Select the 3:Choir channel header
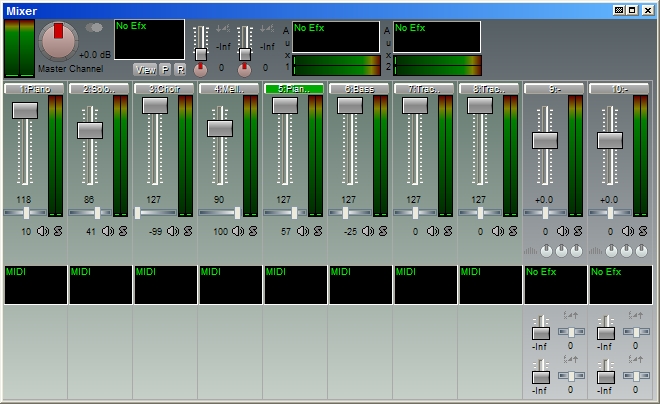The image size is (660, 404). (x=164, y=89)
